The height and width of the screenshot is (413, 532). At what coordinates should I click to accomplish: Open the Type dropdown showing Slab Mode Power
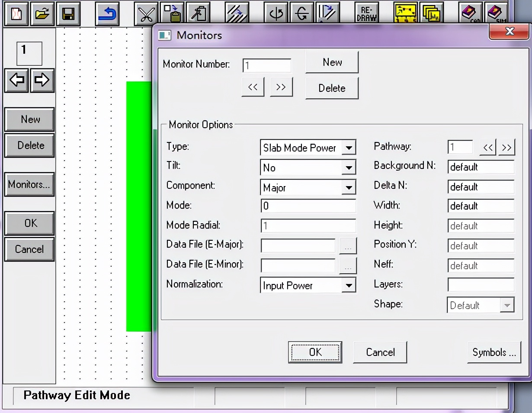349,148
